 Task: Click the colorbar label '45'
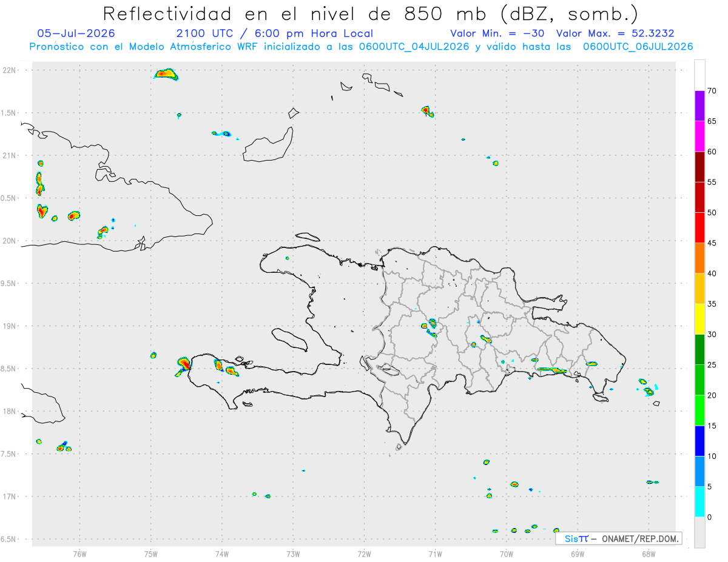[x=712, y=243]
